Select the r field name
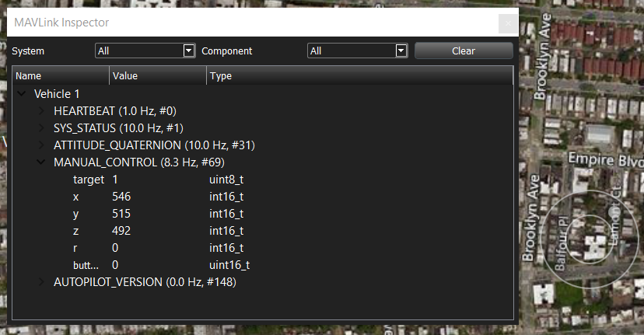Image resolution: width=644 pixels, height=335 pixels. (x=75, y=248)
